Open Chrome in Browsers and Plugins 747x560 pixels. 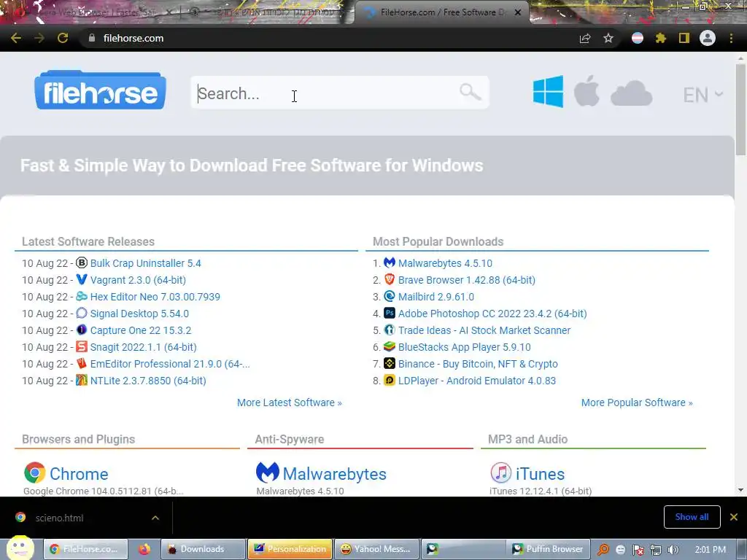79,474
